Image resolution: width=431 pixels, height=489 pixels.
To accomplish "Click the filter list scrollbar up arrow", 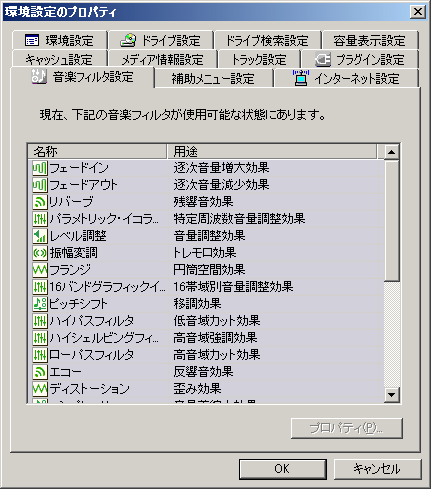I will [x=391, y=152].
